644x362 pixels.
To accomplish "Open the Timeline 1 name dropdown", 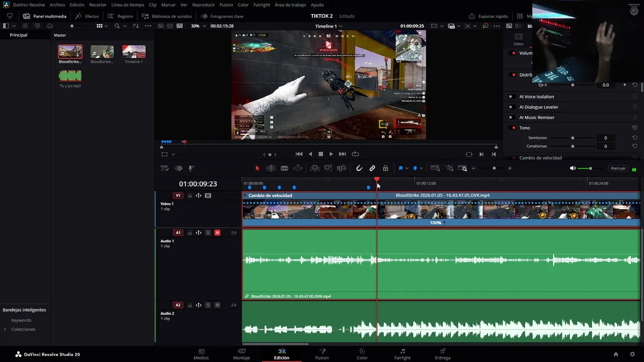I will pos(329,26).
